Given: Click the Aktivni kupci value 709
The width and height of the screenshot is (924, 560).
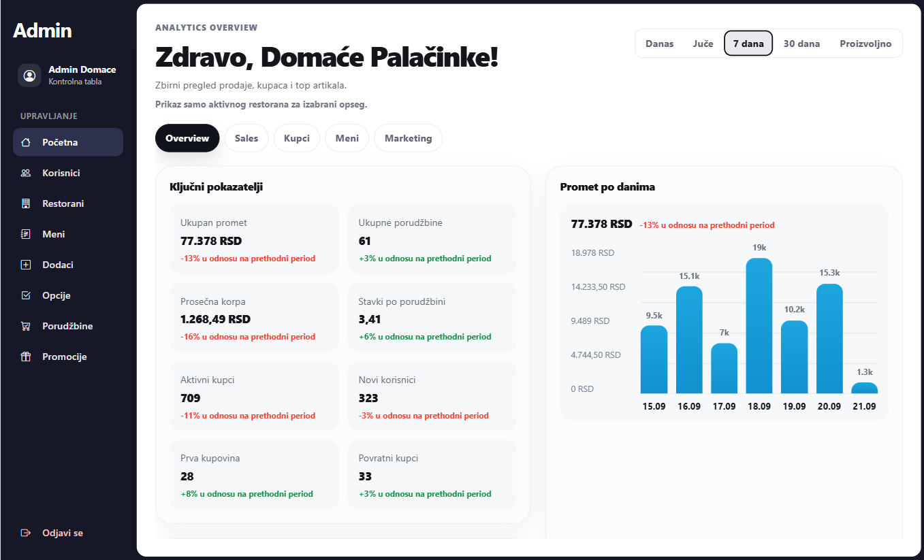Looking at the screenshot, I should (191, 398).
